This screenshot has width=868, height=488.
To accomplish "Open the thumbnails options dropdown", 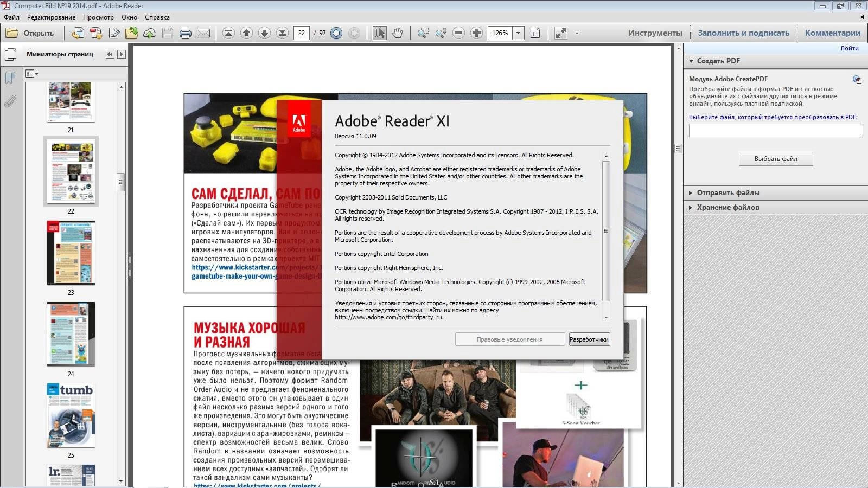I will click(32, 74).
